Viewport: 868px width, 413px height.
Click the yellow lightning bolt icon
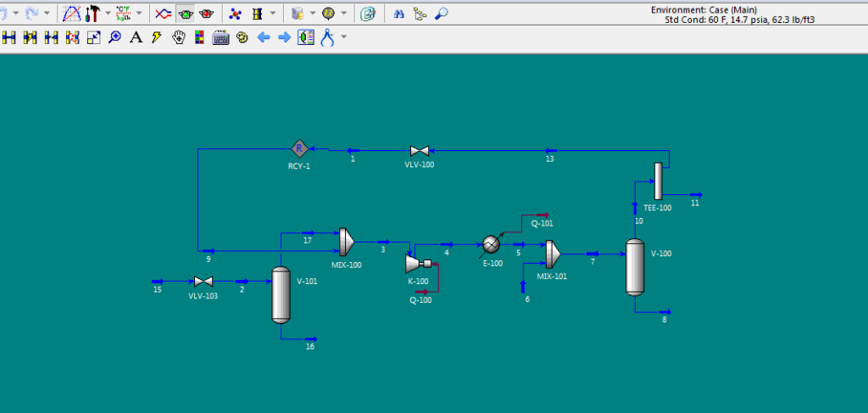157,37
